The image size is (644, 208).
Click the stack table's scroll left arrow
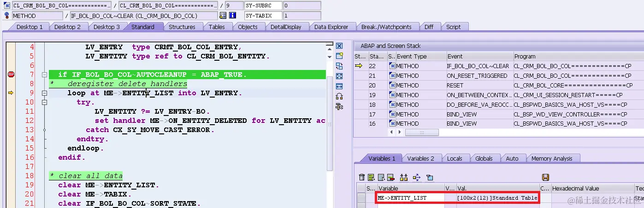pos(392,132)
